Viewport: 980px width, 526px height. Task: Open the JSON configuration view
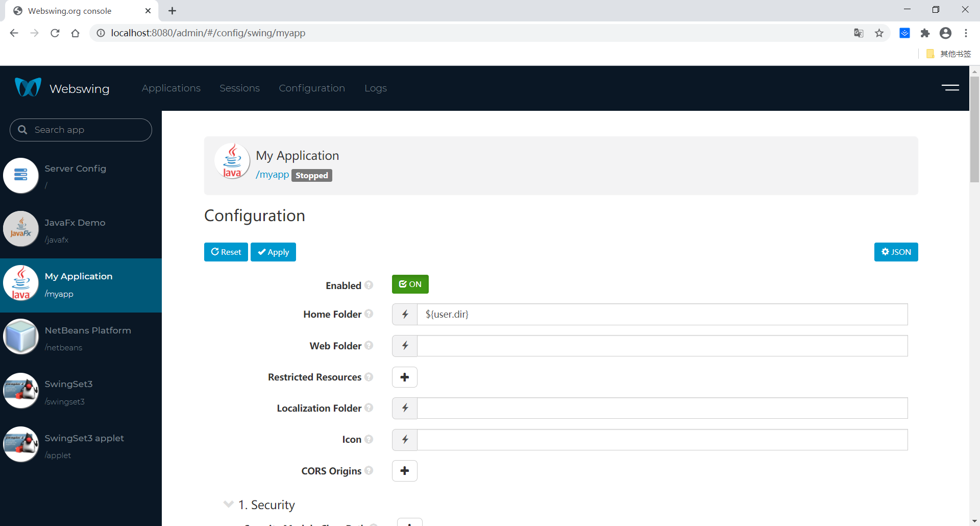point(896,252)
